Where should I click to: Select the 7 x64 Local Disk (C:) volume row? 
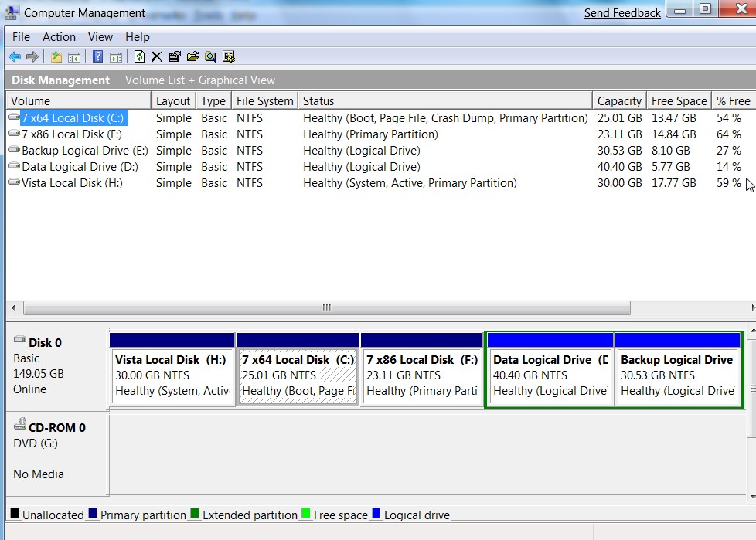pos(381,118)
